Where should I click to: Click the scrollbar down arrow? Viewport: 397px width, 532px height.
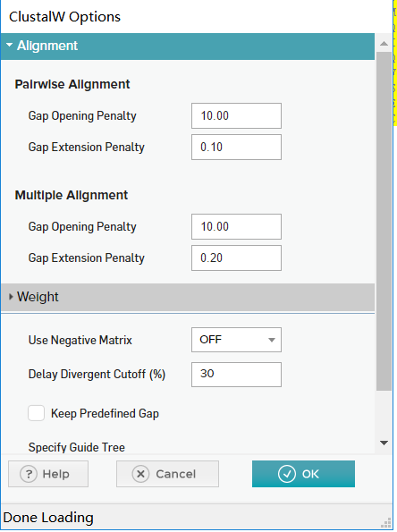(384, 443)
